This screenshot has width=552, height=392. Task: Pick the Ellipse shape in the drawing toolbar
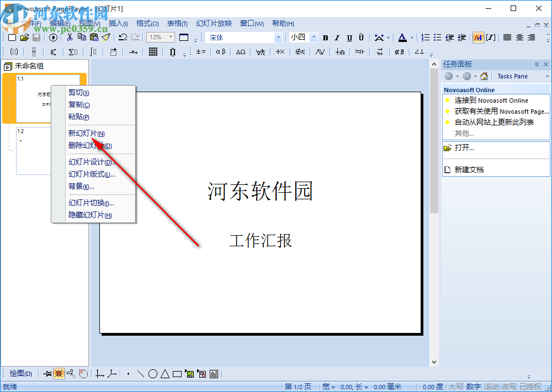pos(153,373)
